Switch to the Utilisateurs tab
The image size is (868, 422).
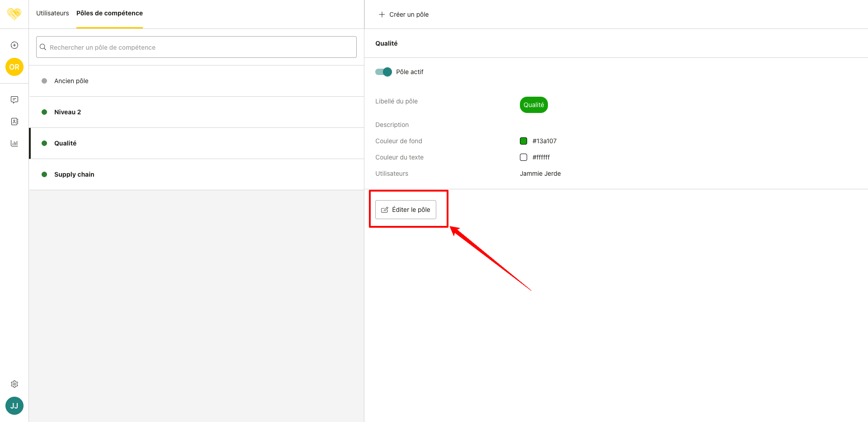(52, 13)
